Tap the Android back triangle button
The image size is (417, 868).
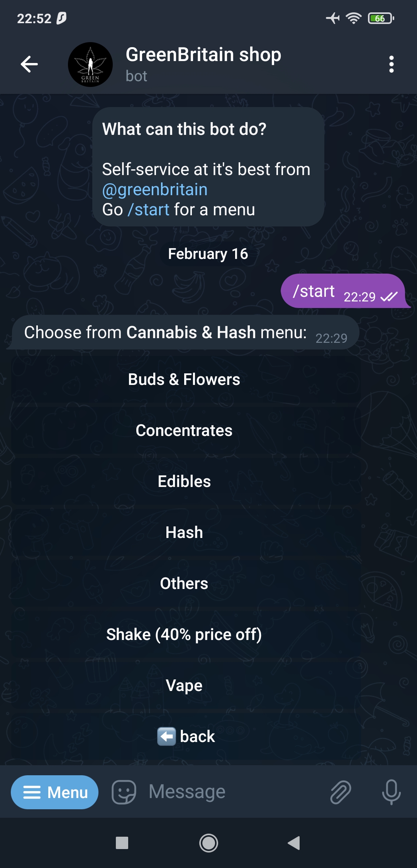[294, 843]
